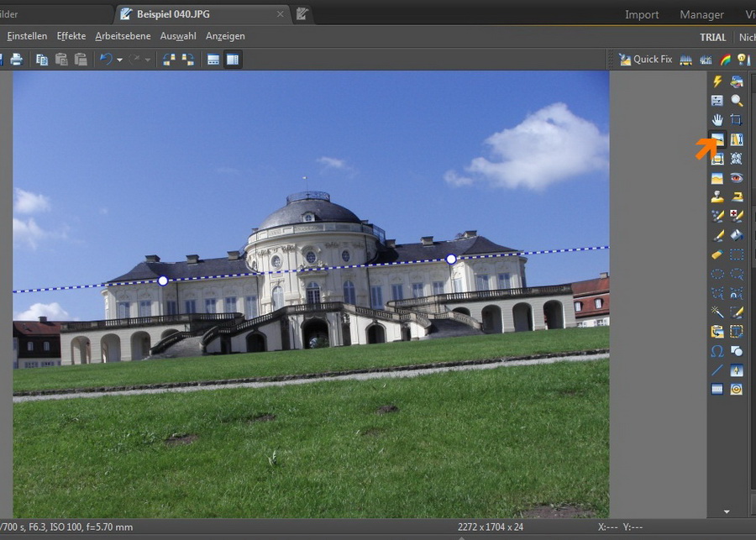Open the Manager workspace
This screenshot has width=756, height=540.
pyautogui.click(x=701, y=14)
